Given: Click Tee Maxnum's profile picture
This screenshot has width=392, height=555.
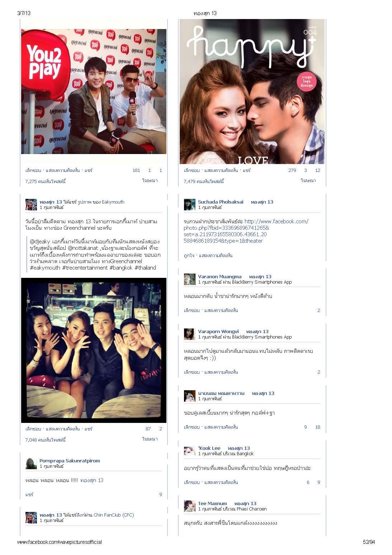Looking at the screenshot, I should (x=190, y=506).
